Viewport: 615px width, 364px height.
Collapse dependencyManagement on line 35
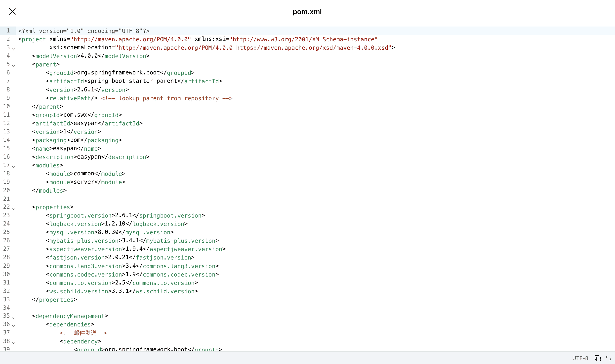(x=14, y=317)
